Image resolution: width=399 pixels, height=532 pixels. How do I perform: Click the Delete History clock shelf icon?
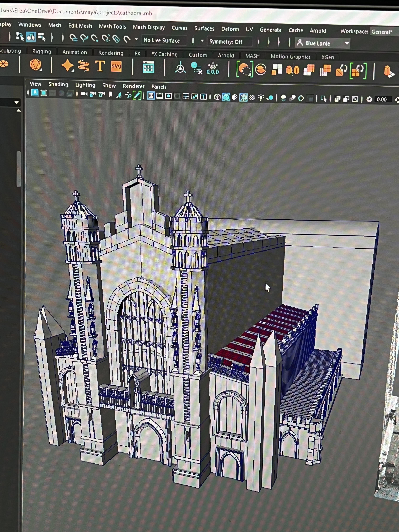point(196,68)
